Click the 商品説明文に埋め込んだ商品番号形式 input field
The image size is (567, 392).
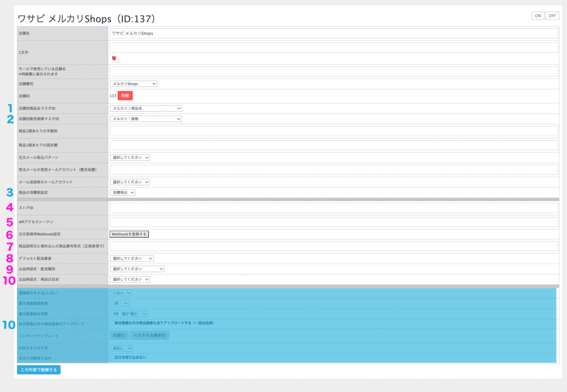pyautogui.click(x=334, y=246)
